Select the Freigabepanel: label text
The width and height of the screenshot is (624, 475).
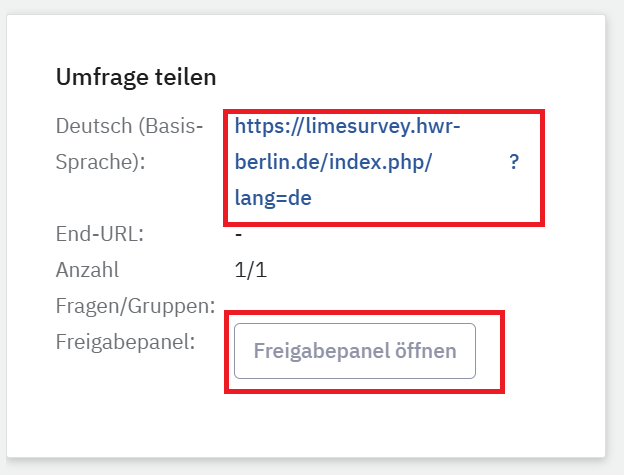[x=125, y=340]
